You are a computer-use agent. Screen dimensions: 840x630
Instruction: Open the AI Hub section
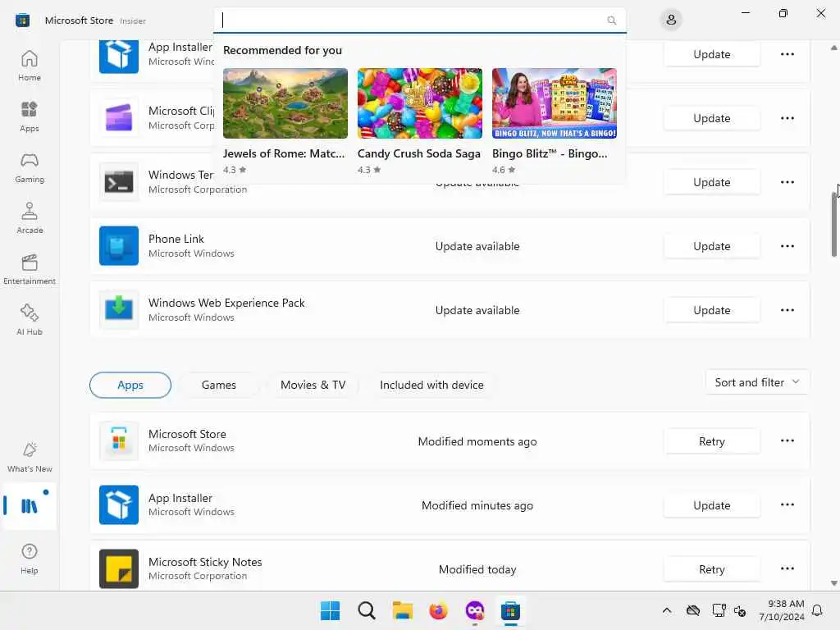(x=30, y=321)
